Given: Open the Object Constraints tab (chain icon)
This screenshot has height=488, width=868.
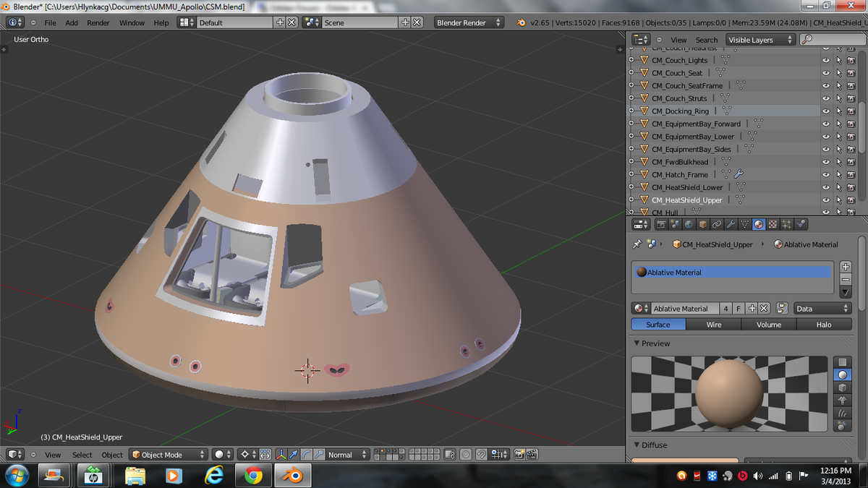Looking at the screenshot, I should pyautogui.click(x=717, y=225).
